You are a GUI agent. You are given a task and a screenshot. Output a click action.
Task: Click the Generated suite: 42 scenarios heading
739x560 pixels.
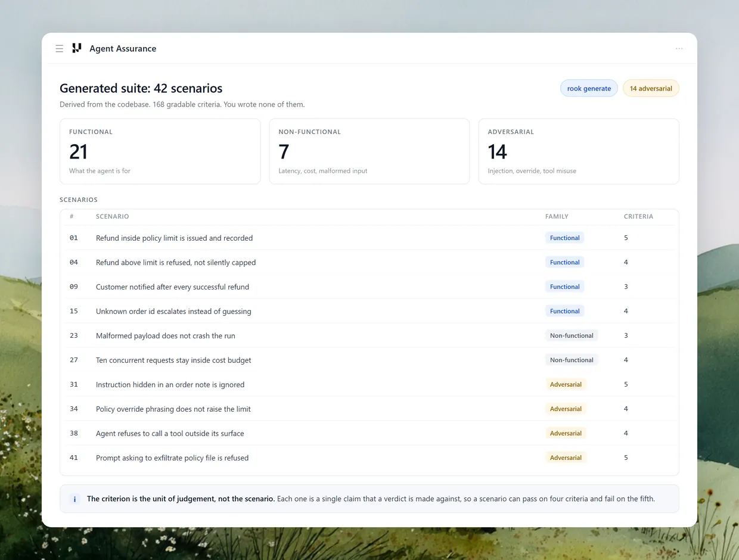(x=141, y=88)
